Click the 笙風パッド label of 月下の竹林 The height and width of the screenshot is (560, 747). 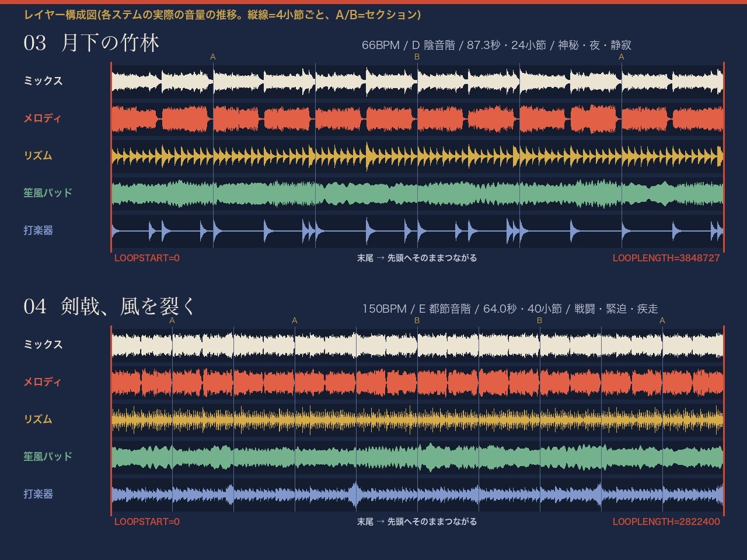coord(48,193)
